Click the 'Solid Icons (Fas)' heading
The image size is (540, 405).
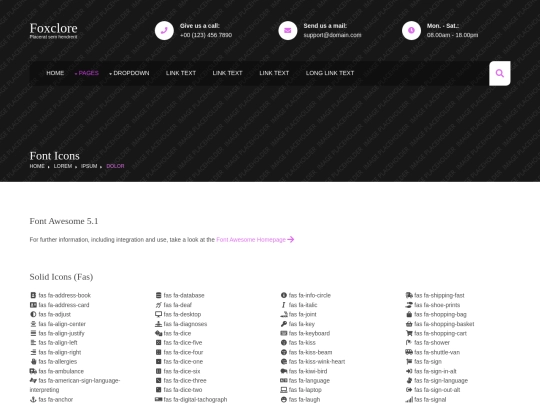61,277
